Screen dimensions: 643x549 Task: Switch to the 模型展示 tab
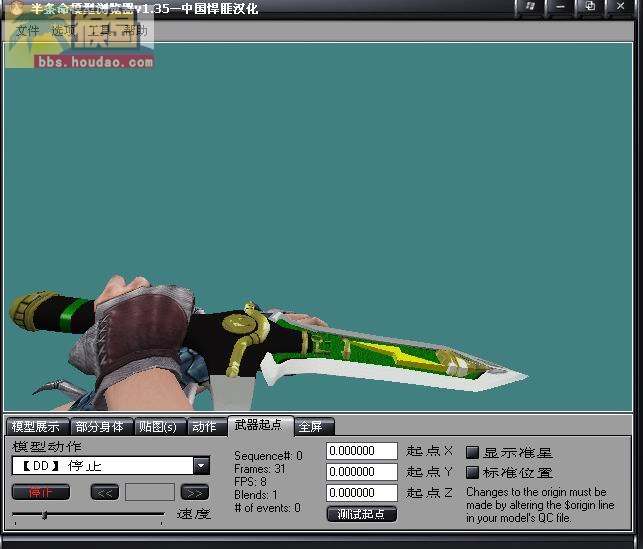(x=36, y=427)
